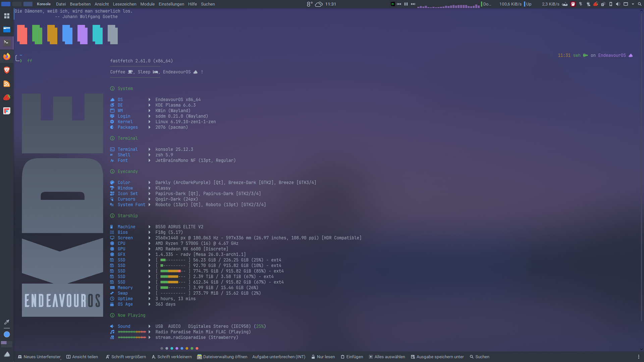Switch desktops via the pager widget
This screenshot has width=644, height=362.
coord(7,344)
